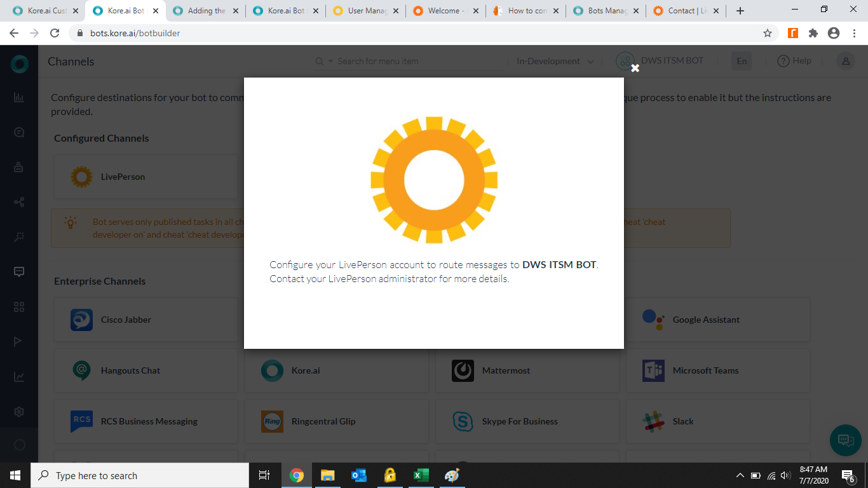Click the Windows taskbar search box
This screenshot has height=488, width=868.
pyautogui.click(x=139, y=475)
